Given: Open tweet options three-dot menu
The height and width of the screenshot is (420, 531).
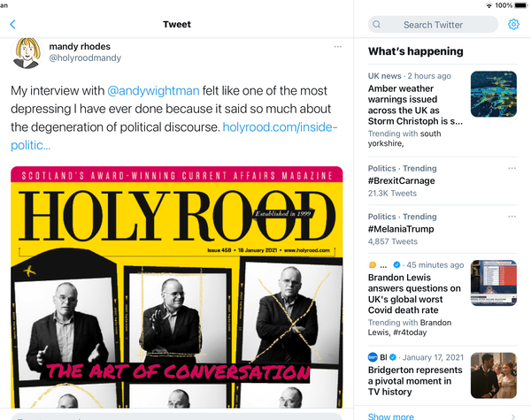Looking at the screenshot, I should (x=338, y=47).
